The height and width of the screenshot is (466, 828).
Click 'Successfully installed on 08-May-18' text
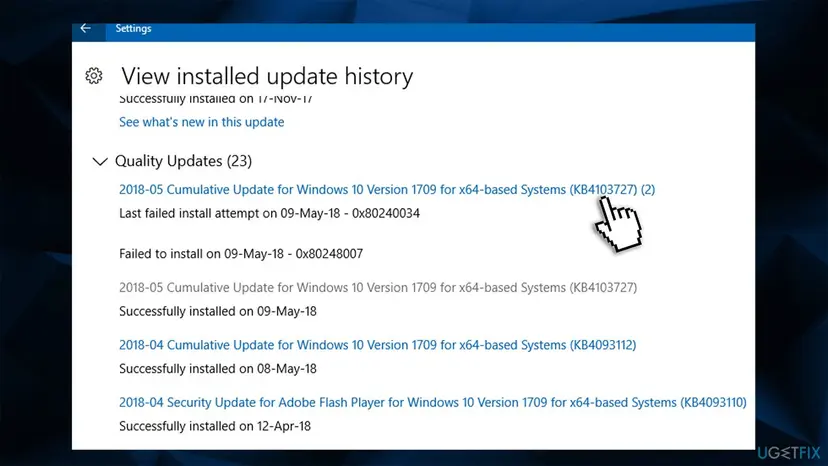[x=218, y=369]
